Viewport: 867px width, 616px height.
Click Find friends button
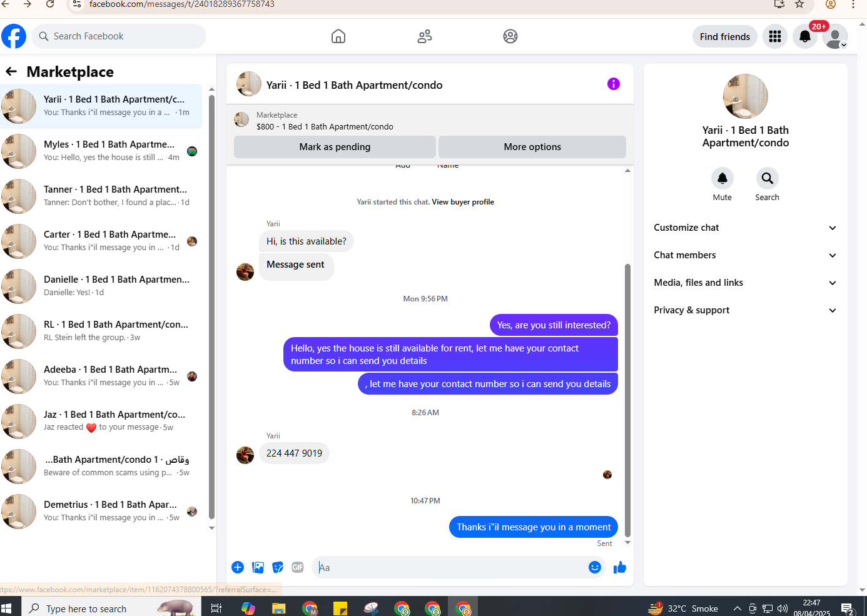tap(725, 36)
